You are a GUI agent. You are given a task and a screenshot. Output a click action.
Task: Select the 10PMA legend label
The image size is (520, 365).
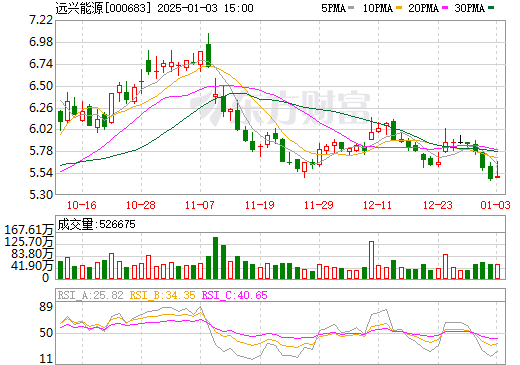pos(378,8)
